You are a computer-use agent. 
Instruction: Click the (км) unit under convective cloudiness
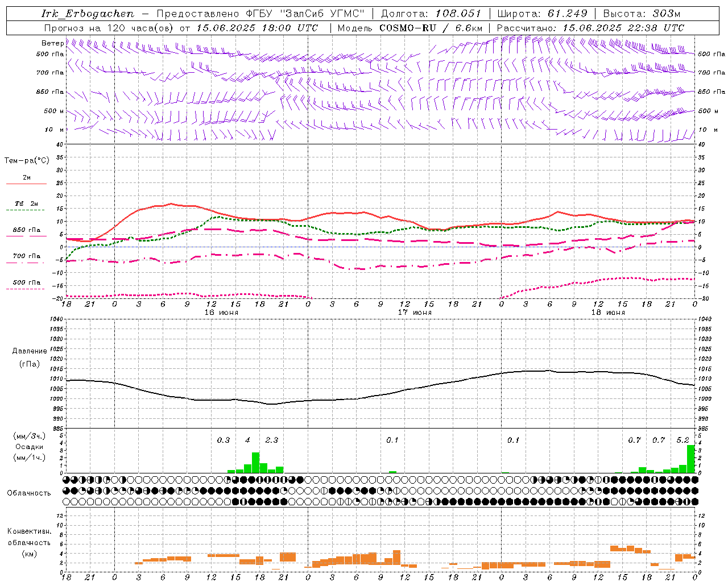click(29, 554)
